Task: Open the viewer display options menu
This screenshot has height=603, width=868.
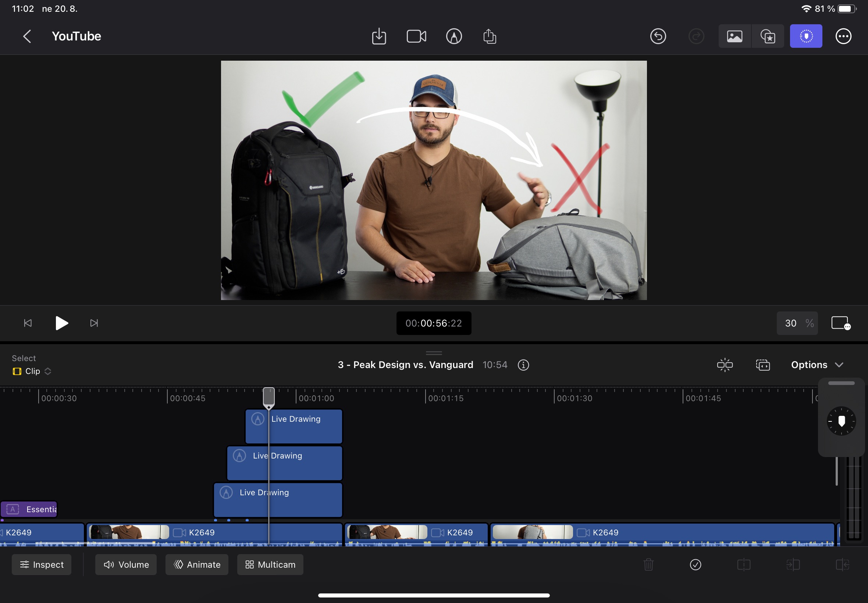Action: coord(840,324)
